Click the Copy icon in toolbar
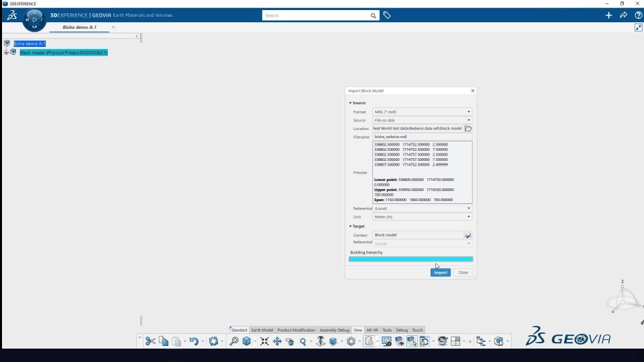Screen dimensions: 644x362 [164, 341]
